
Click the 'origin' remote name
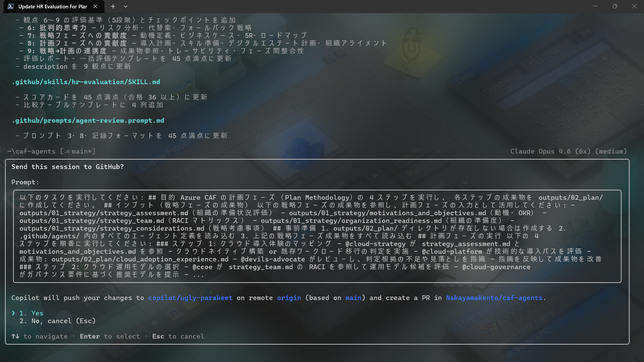tap(289, 298)
